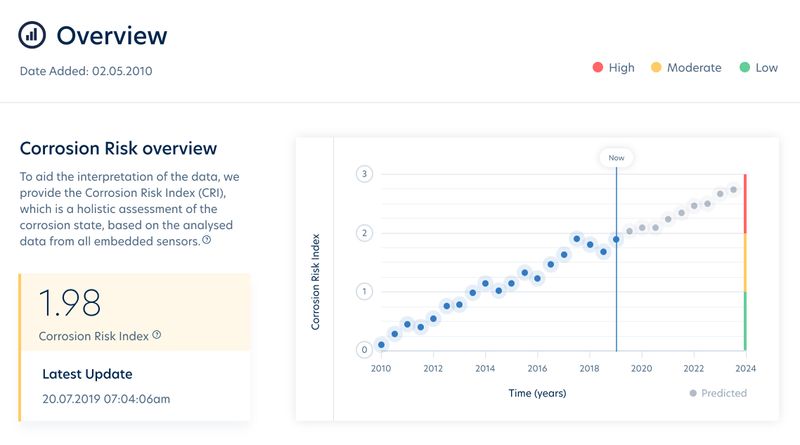Click the yellow Moderate legend dot
Screen dimensions: 800x445
(x=656, y=68)
